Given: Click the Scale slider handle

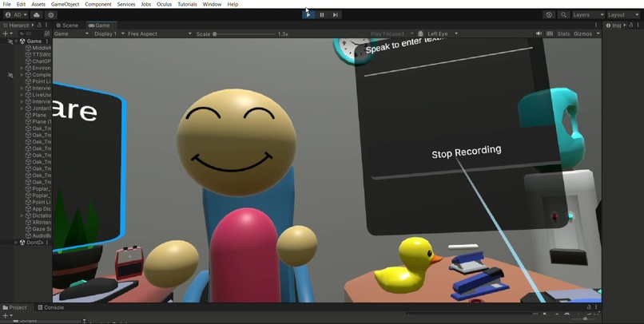Looking at the screenshot, I should click(x=214, y=34).
